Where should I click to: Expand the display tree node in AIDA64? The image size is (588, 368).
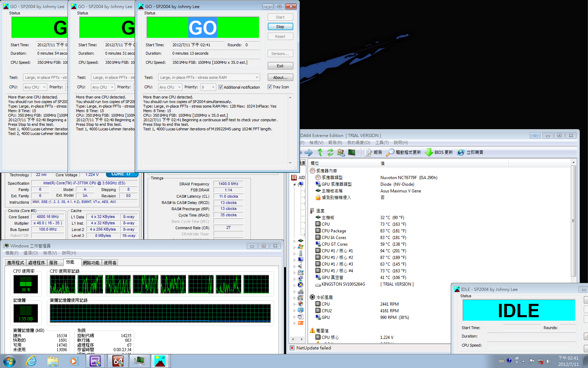(294, 260)
